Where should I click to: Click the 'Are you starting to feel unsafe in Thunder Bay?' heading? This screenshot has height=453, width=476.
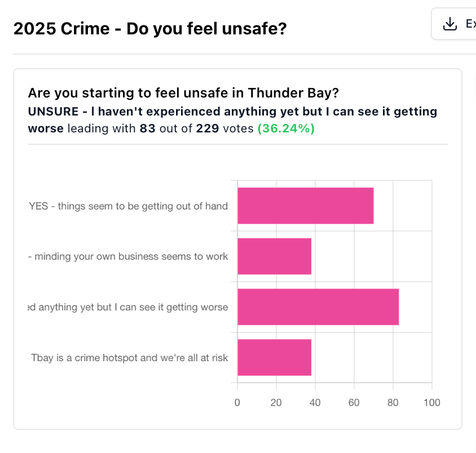(183, 93)
